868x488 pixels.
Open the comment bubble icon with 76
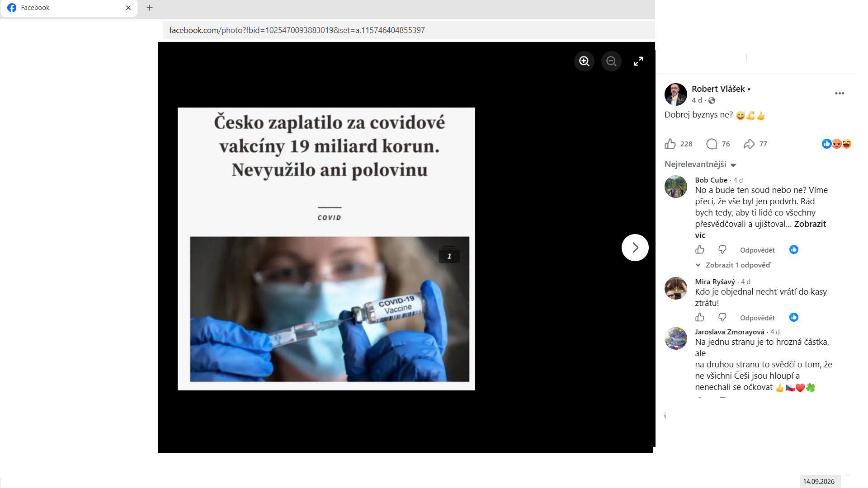[712, 144]
